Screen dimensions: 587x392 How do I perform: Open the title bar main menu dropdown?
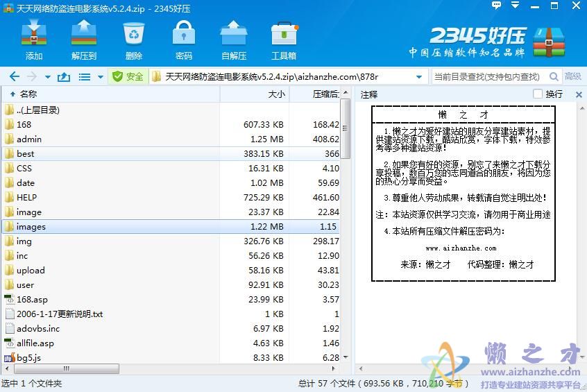tap(516, 6)
